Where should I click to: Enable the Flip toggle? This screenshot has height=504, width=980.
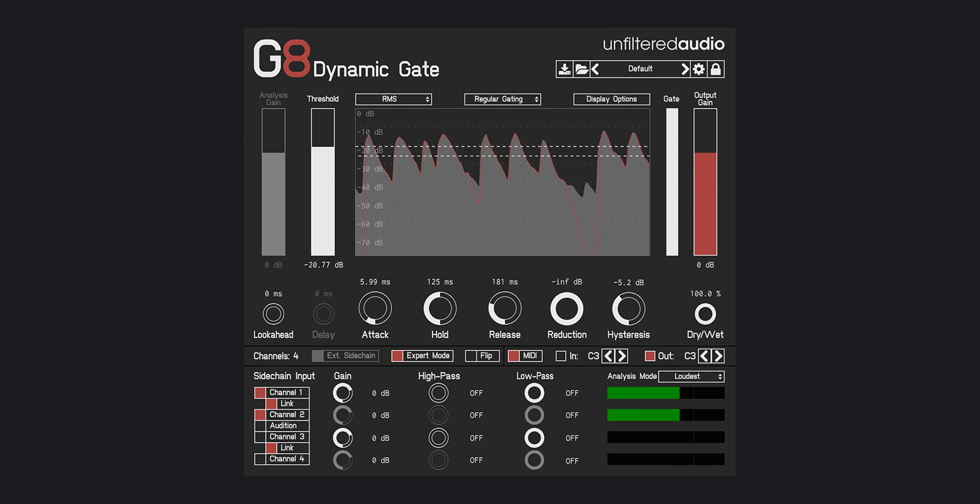click(x=482, y=356)
